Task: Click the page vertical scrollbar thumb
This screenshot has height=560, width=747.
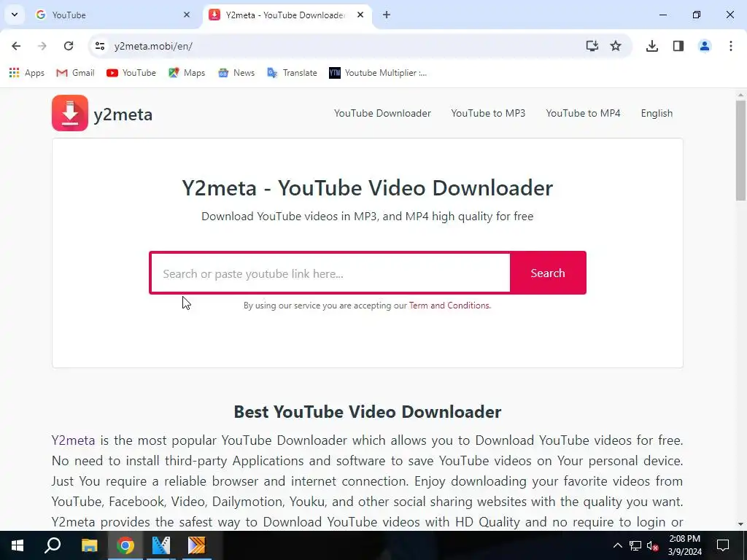Action: (x=740, y=150)
